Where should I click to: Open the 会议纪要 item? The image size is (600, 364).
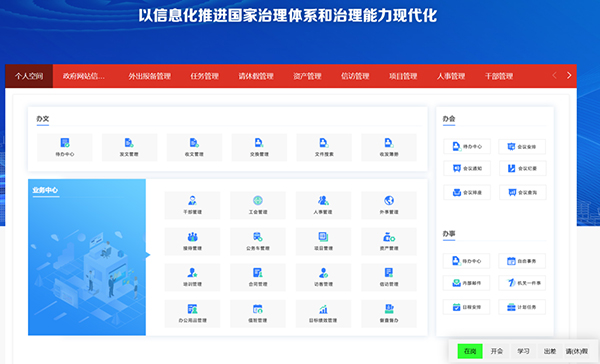pos(523,168)
